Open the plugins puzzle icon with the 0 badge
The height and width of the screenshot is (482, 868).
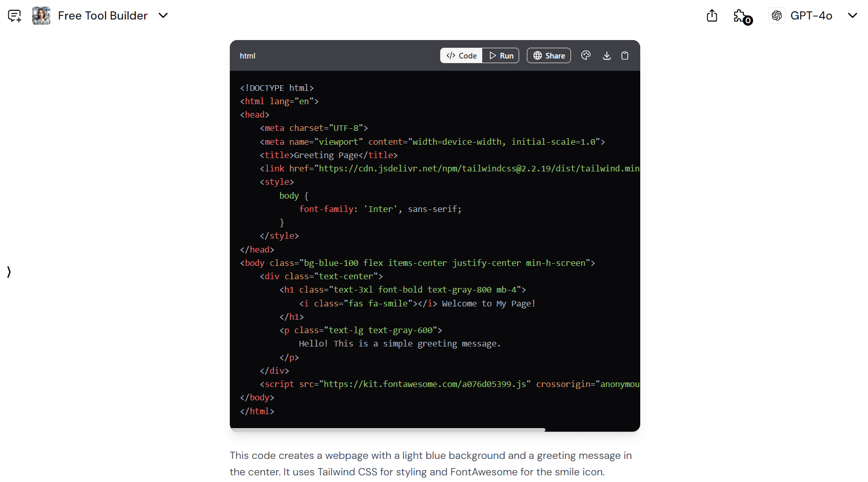pyautogui.click(x=742, y=16)
